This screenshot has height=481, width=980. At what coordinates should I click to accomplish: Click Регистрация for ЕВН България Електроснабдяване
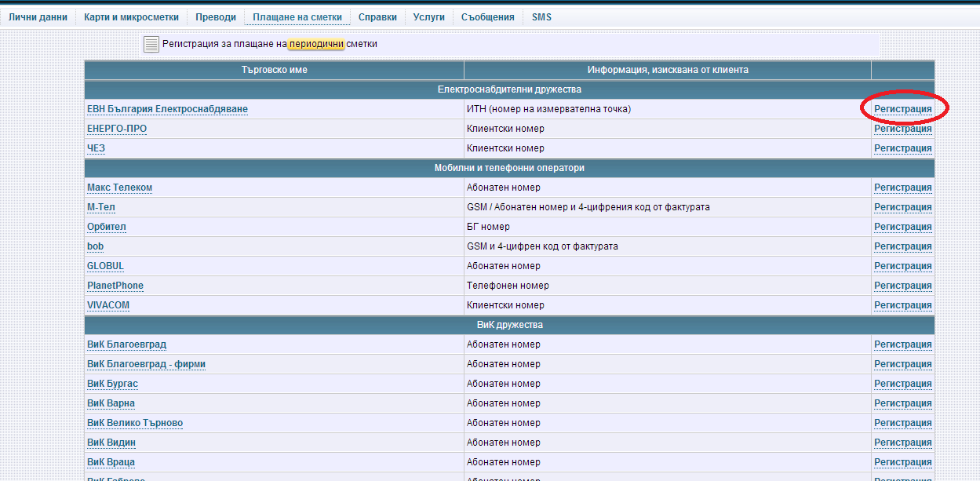903,109
